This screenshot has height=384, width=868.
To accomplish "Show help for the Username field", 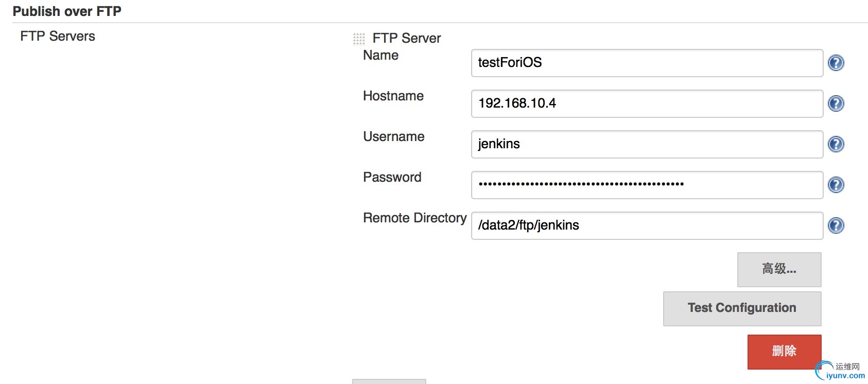I will [x=836, y=144].
